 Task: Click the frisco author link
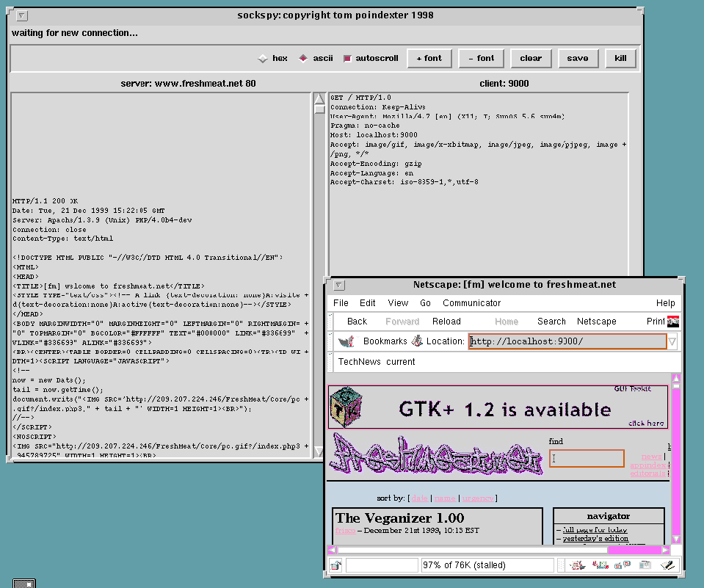(x=345, y=531)
